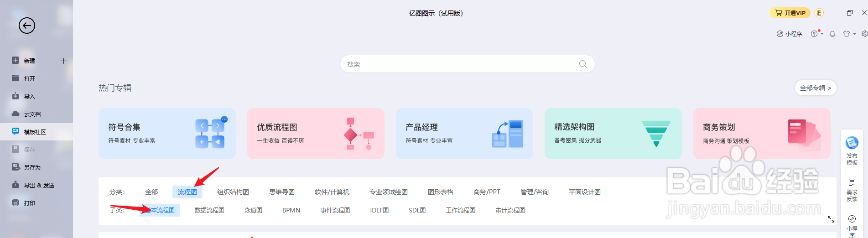The image size is (868, 238).
Task: Click the 导出 & 发送 share icon
Action: point(16,185)
